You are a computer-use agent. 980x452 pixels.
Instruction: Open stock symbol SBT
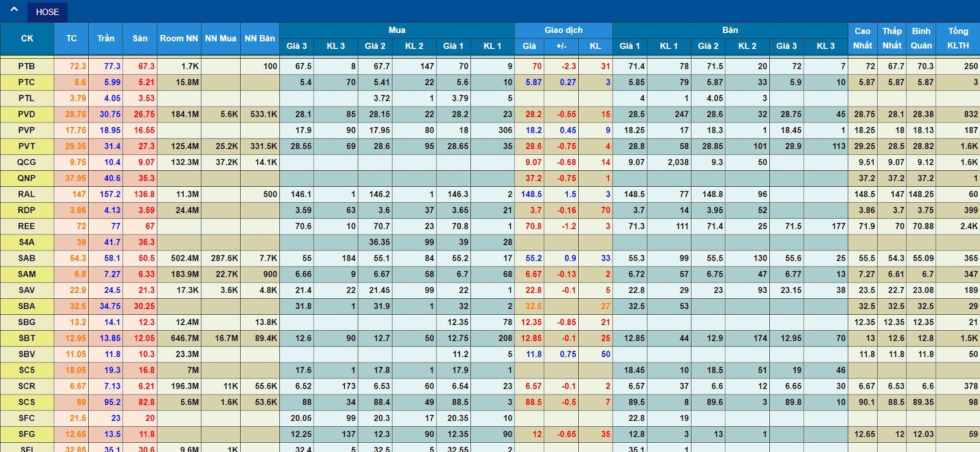[x=26, y=338]
